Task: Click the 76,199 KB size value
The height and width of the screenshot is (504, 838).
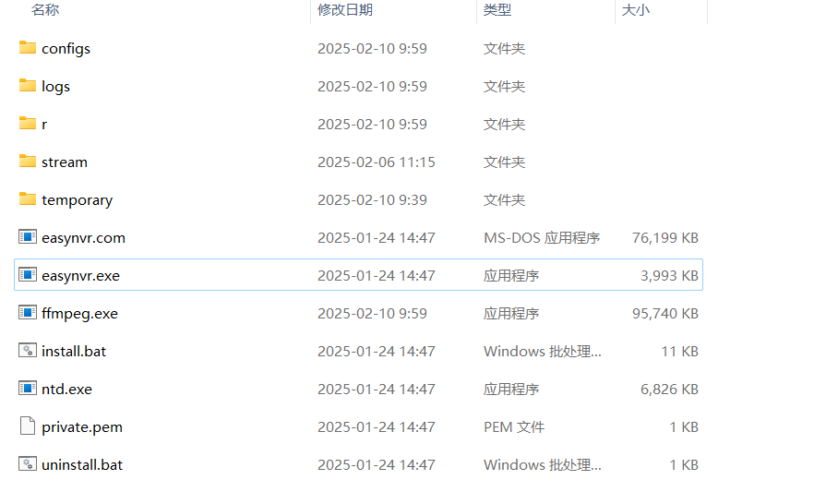Action: coord(664,238)
